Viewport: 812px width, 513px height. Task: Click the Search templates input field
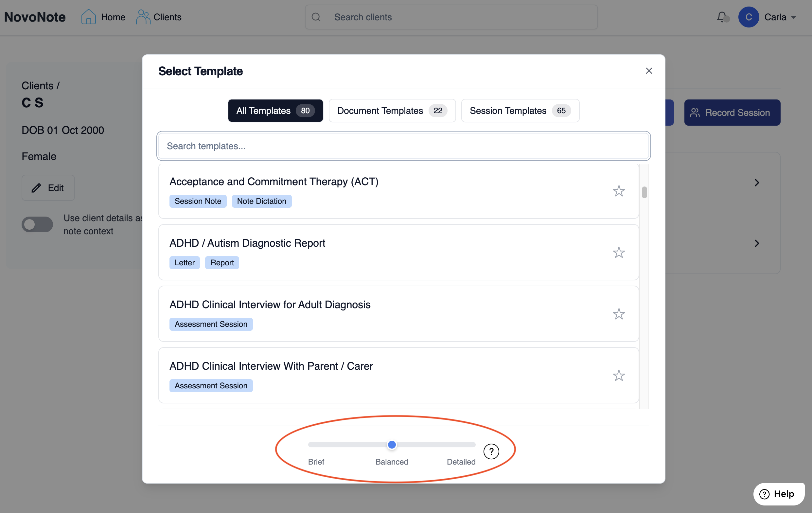pos(403,146)
